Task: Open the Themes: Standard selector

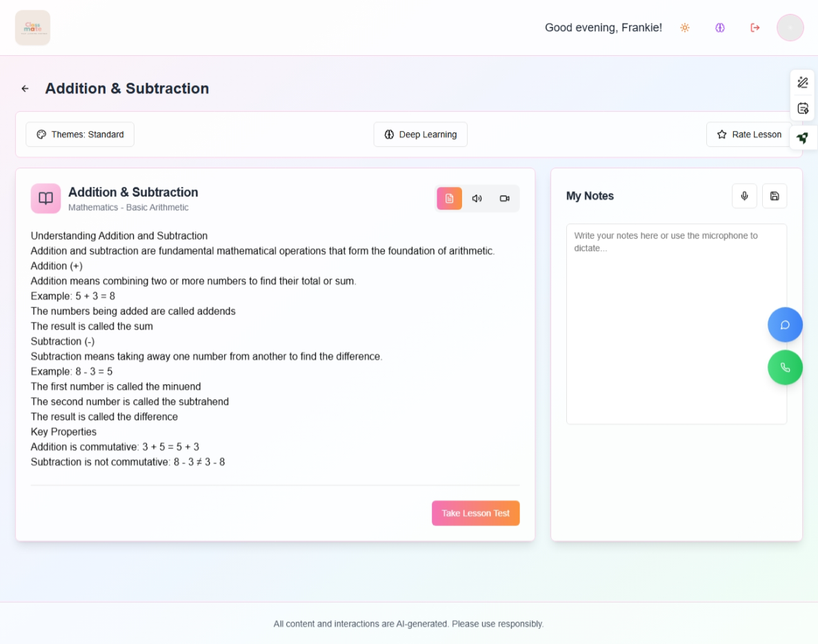Action: (x=79, y=134)
